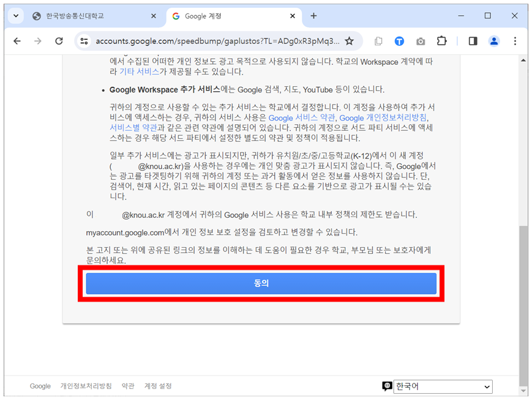The width and height of the screenshot is (532, 400).
Task: Go forward to next page
Action: [x=38, y=41]
